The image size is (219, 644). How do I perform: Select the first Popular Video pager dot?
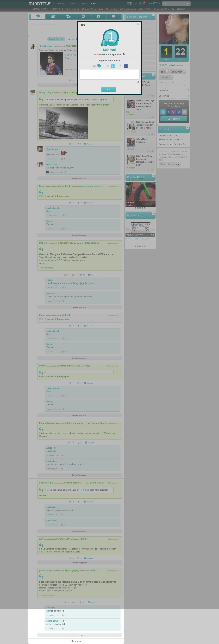click(136, 246)
